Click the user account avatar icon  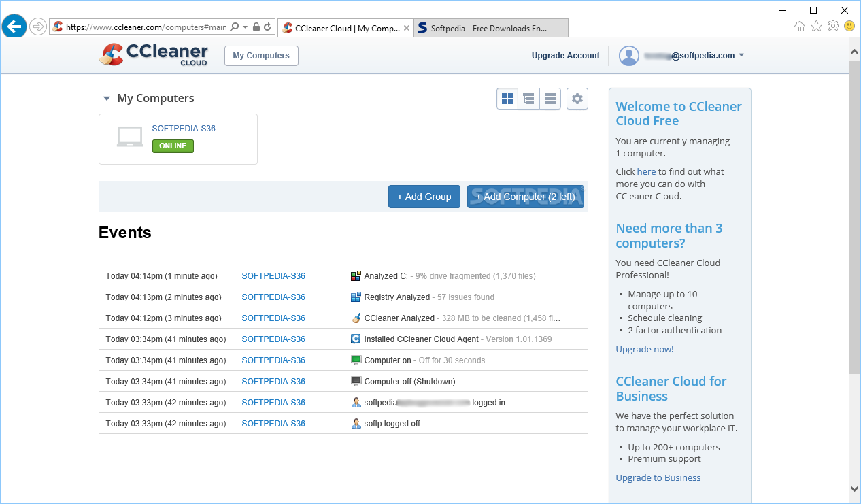tap(629, 56)
